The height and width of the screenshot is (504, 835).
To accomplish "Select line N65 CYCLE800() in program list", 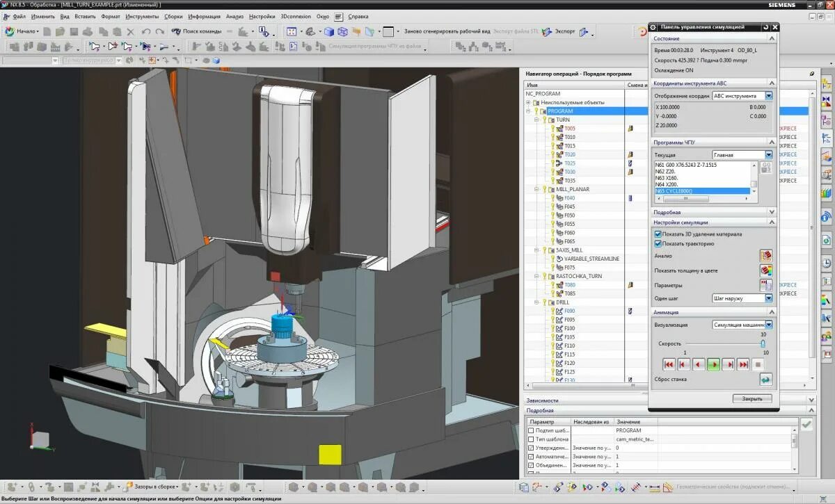I will pyautogui.click(x=703, y=190).
